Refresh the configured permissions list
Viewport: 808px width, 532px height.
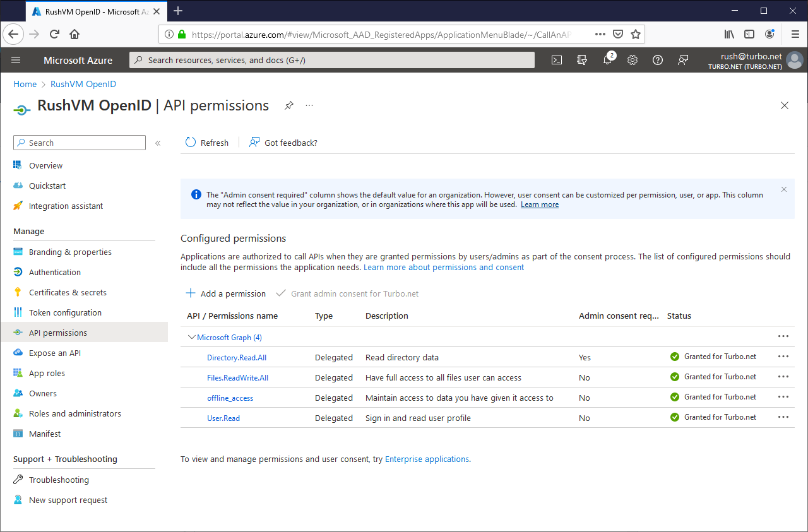click(x=206, y=143)
